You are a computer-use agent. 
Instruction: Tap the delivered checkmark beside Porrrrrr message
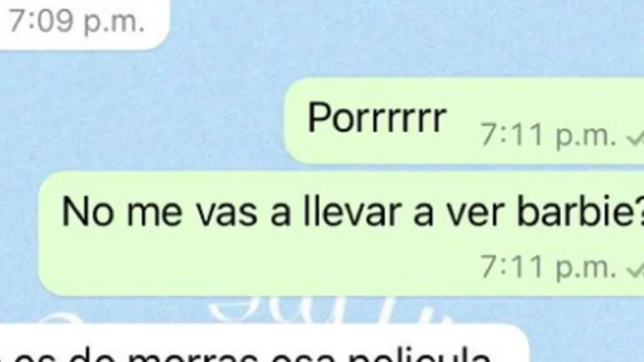click(x=636, y=139)
